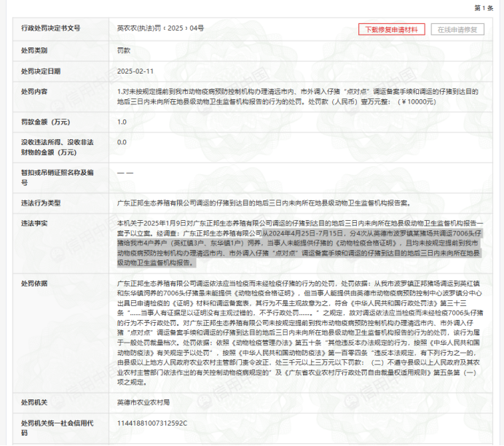Select the decision document number 英农农(执法)罚〔2025〕04号
Image resolution: width=504 pixels, height=446 pixels.
(160, 28)
